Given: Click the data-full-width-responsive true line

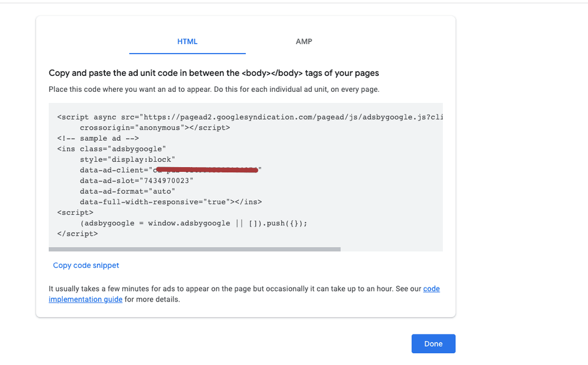Looking at the screenshot, I should [171, 201].
